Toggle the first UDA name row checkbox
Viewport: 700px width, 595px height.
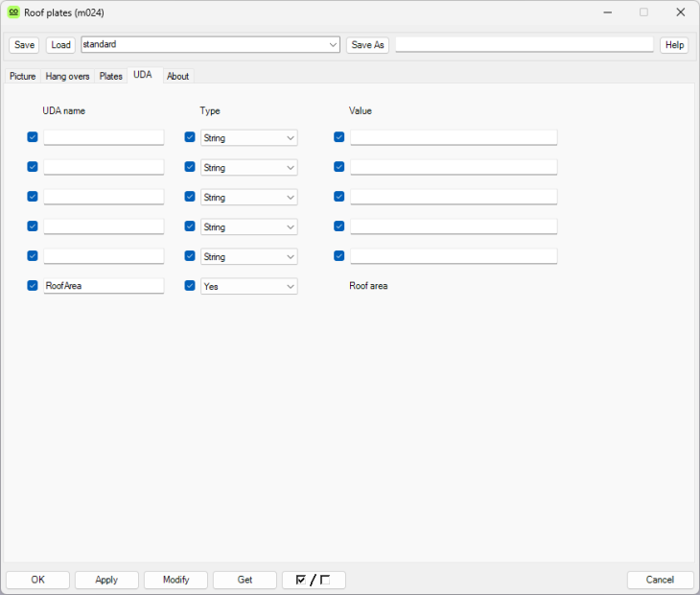tap(33, 137)
